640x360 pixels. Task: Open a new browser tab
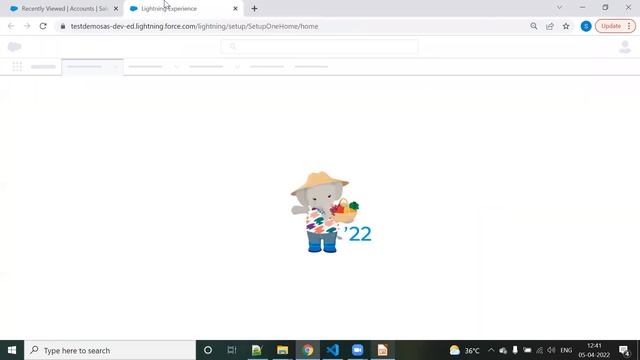point(254,9)
